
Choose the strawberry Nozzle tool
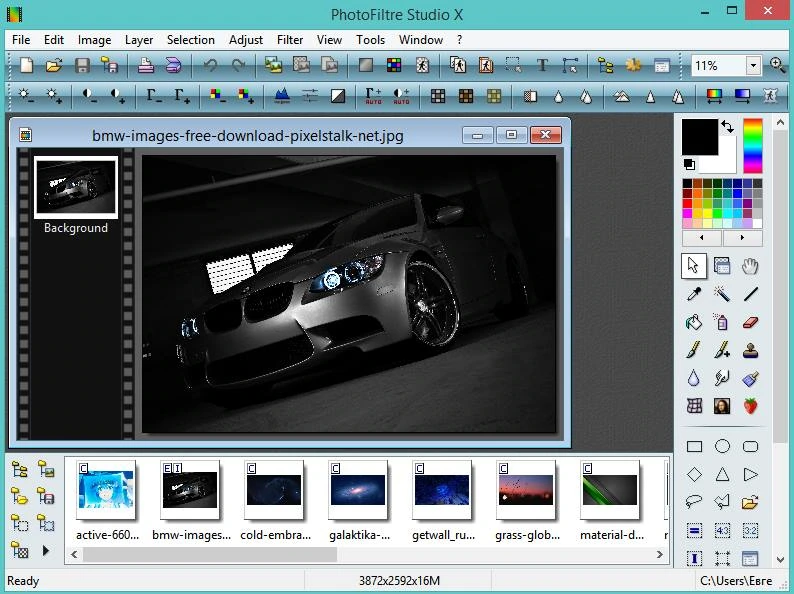[750, 406]
